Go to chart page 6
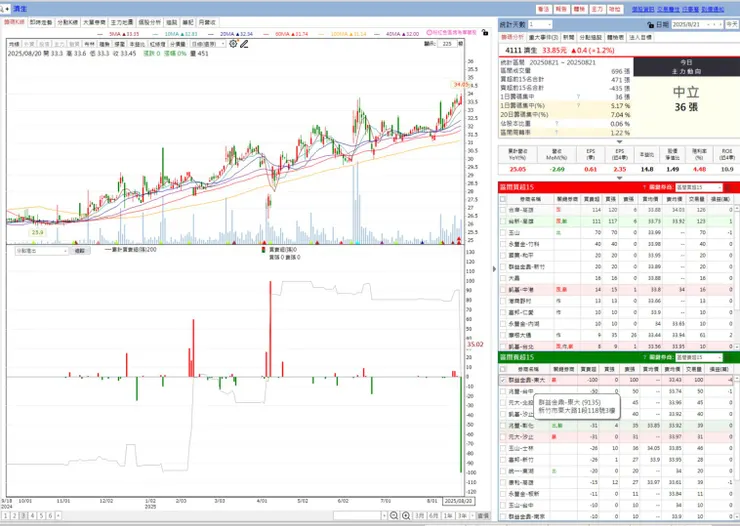The image size is (740, 526). pyautogui.click(x=50, y=516)
